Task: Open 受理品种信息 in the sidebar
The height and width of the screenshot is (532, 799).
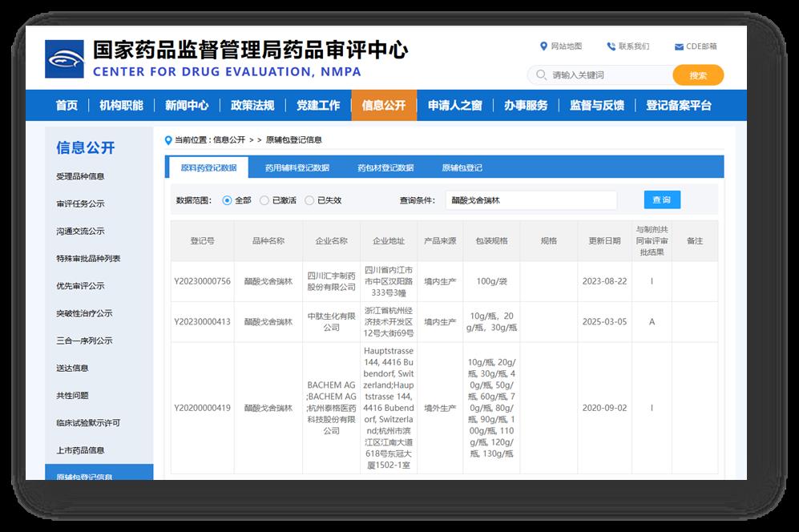Action: coord(80,176)
